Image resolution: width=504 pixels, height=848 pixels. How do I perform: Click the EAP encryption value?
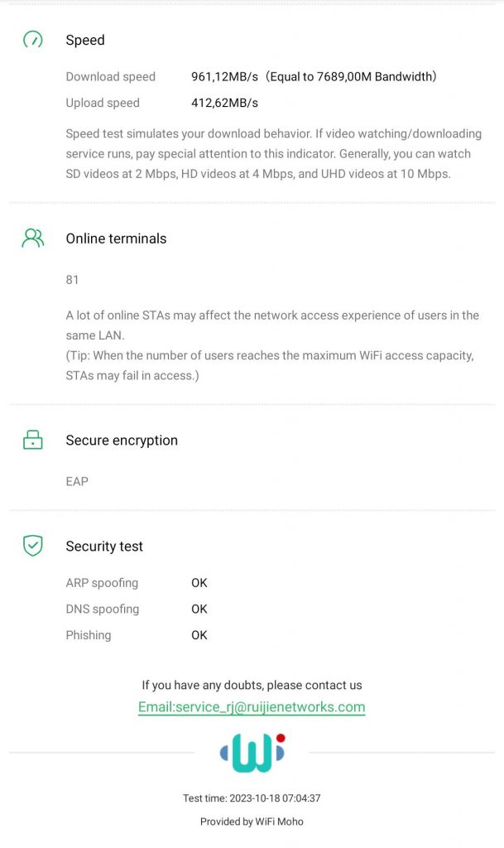coord(77,481)
